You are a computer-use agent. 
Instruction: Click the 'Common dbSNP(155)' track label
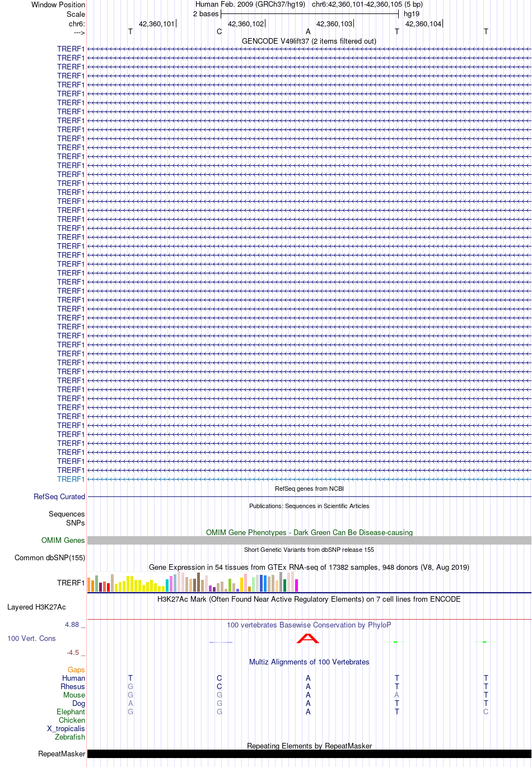coord(50,557)
